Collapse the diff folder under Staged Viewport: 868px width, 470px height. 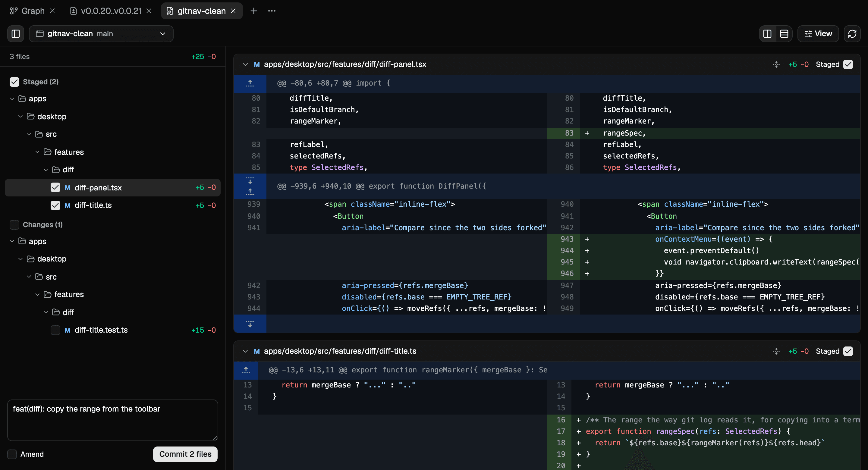(x=46, y=170)
